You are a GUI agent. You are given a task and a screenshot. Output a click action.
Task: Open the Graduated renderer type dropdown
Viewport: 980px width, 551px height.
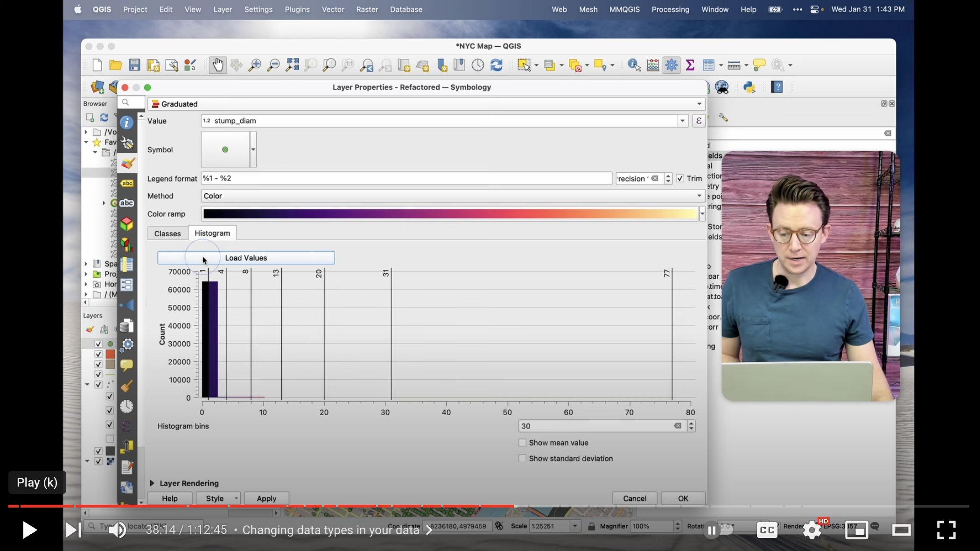point(426,104)
